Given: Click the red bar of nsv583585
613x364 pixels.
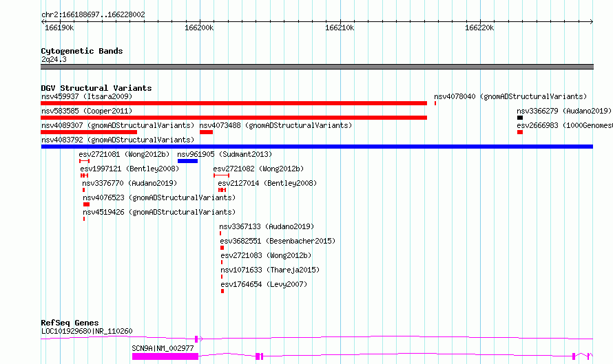Looking at the screenshot, I should click(233, 118).
